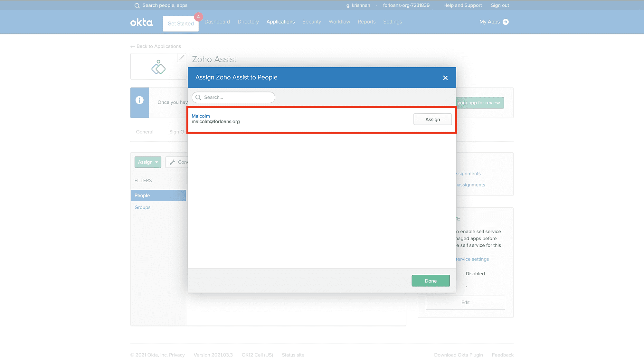The width and height of the screenshot is (644, 360).
Task: Click the Malcolm user name link
Action: tap(201, 116)
